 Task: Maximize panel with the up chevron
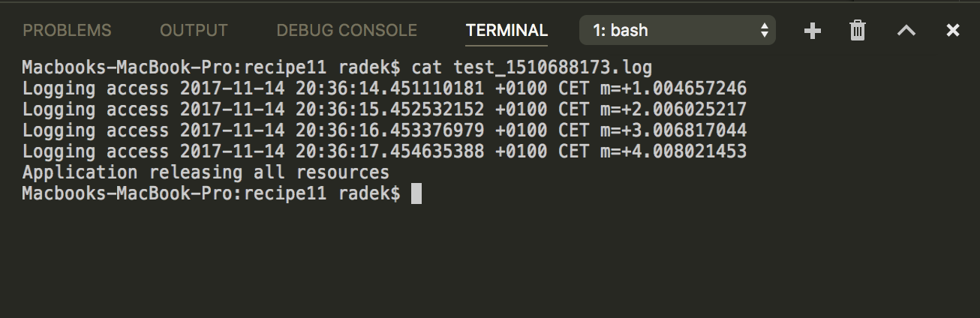point(906,31)
